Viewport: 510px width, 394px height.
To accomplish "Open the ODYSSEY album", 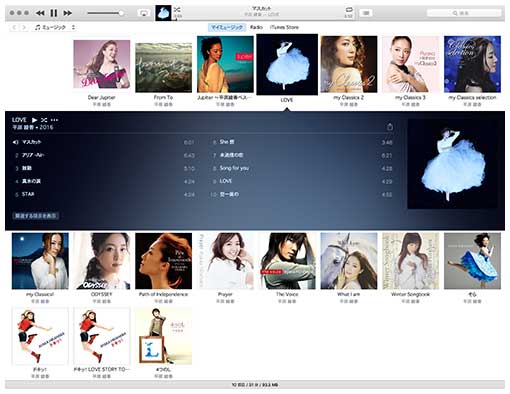I will click(x=102, y=261).
